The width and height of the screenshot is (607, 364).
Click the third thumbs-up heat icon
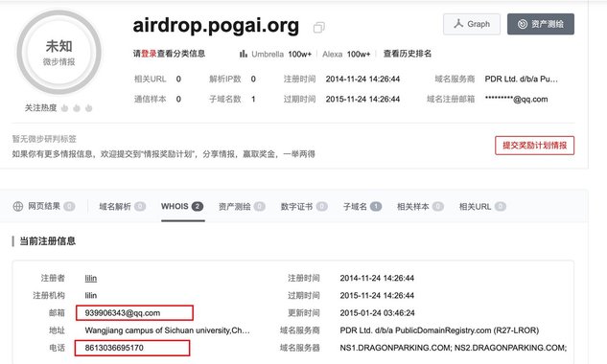click(x=88, y=108)
